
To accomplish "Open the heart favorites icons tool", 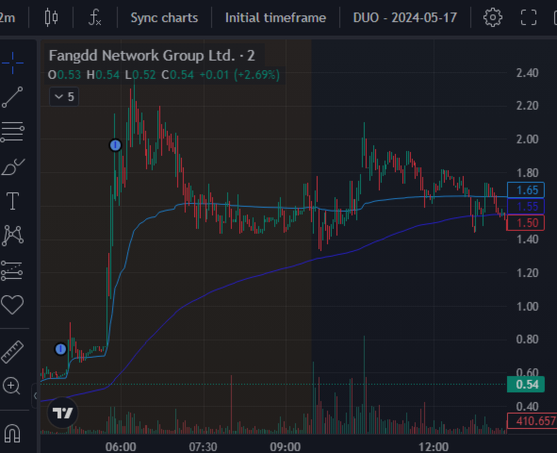I will [x=12, y=304].
